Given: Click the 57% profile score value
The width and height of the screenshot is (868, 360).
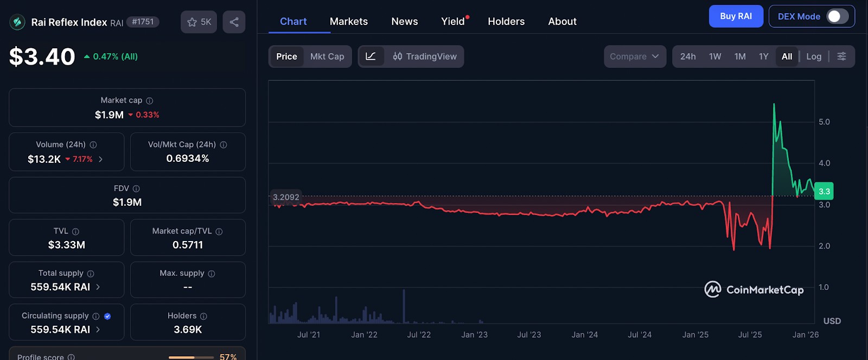Looking at the screenshot, I should 228,357.
